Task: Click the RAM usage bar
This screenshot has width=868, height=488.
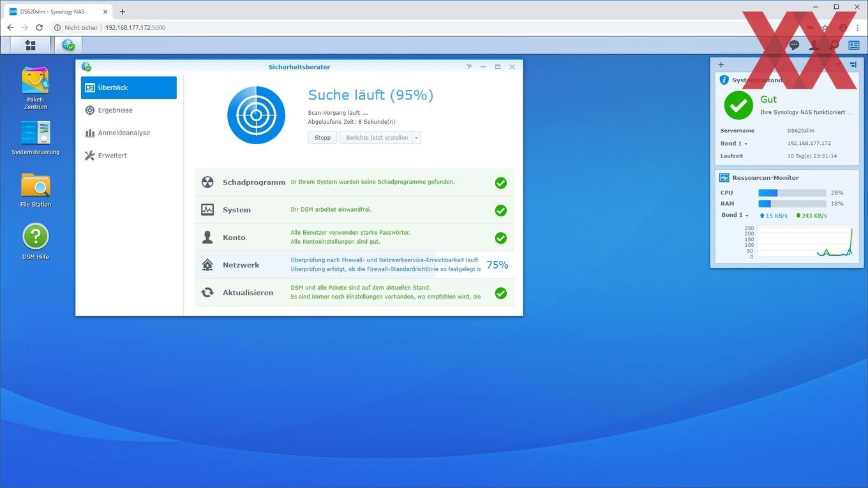Action: point(792,203)
